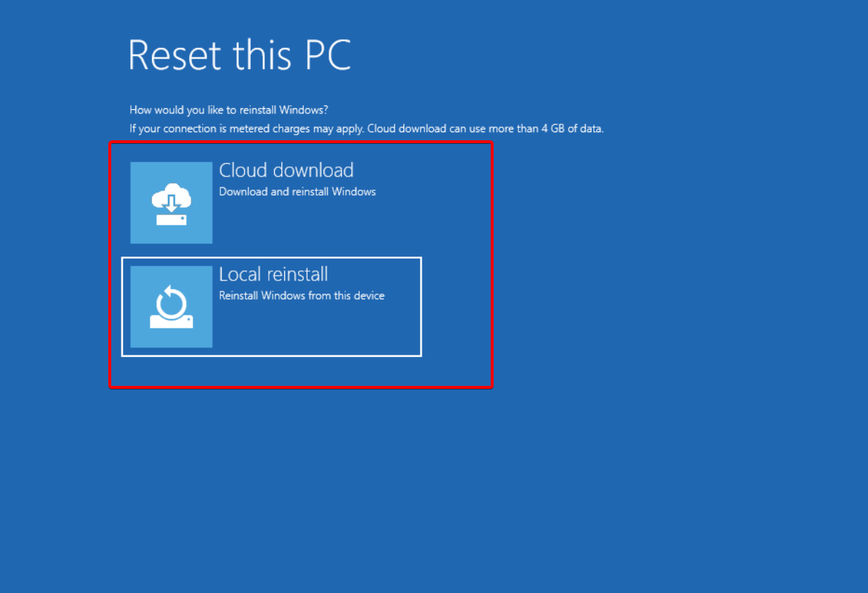Choose the "Local reinstall" heading

(273, 275)
